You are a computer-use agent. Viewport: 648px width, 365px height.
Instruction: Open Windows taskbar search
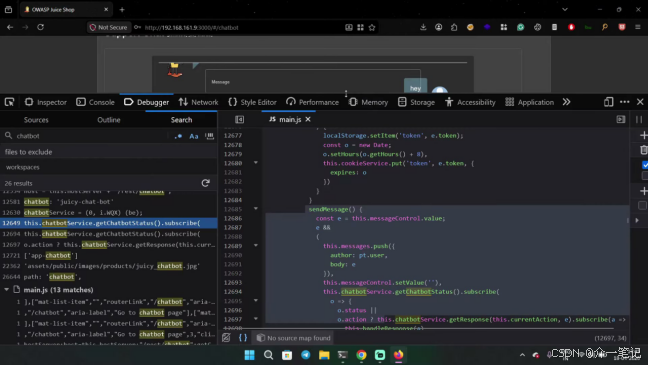click(x=268, y=355)
